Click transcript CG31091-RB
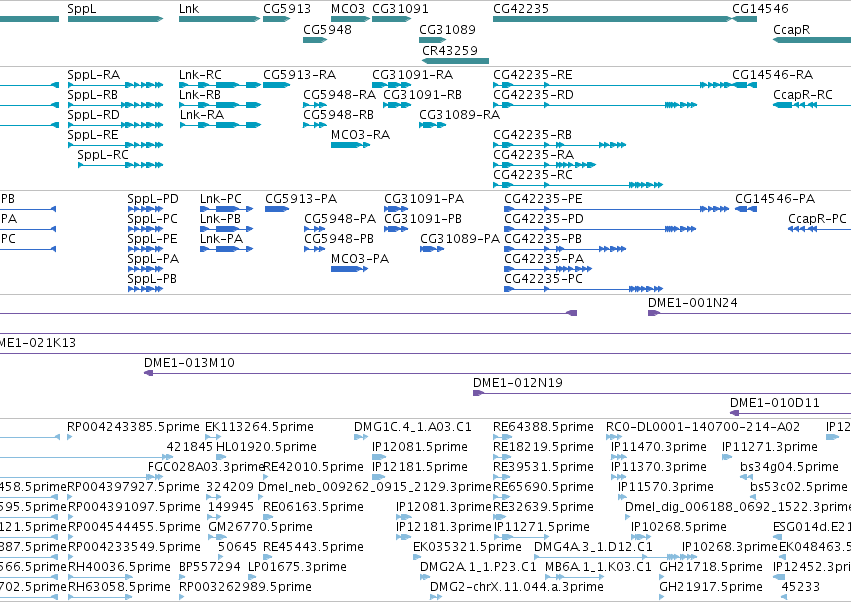This screenshot has height=602, width=851. pyautogui.click(x=397, y=105)
